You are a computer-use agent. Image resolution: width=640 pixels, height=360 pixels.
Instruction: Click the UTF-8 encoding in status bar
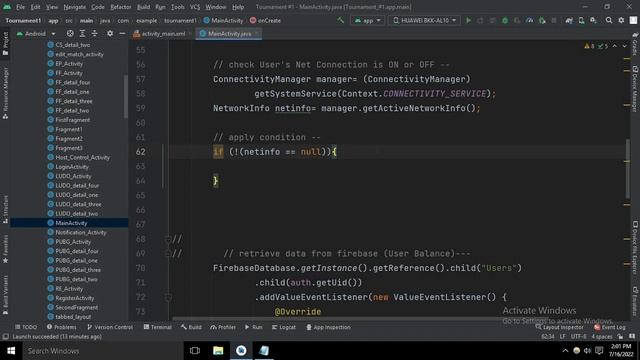578,337
